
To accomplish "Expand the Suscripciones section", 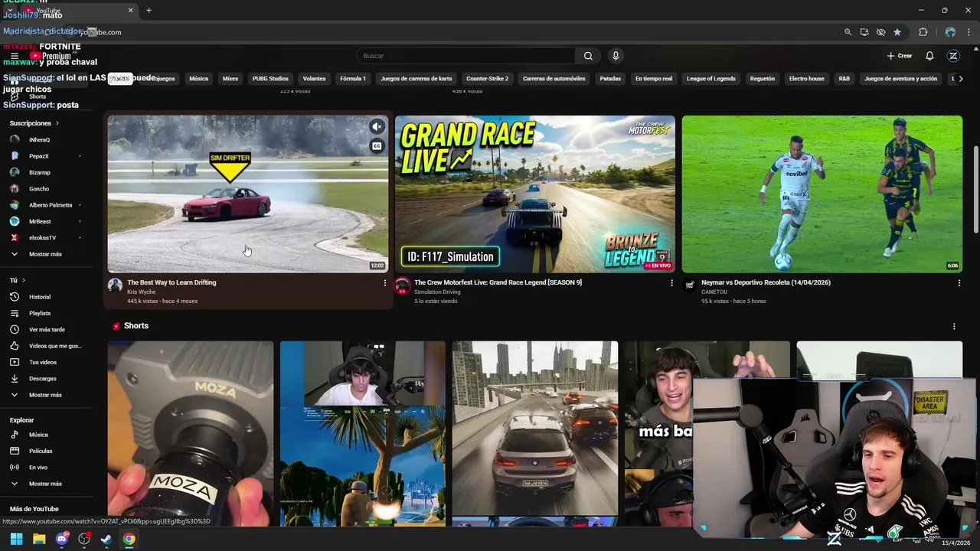I will (34, 123).
